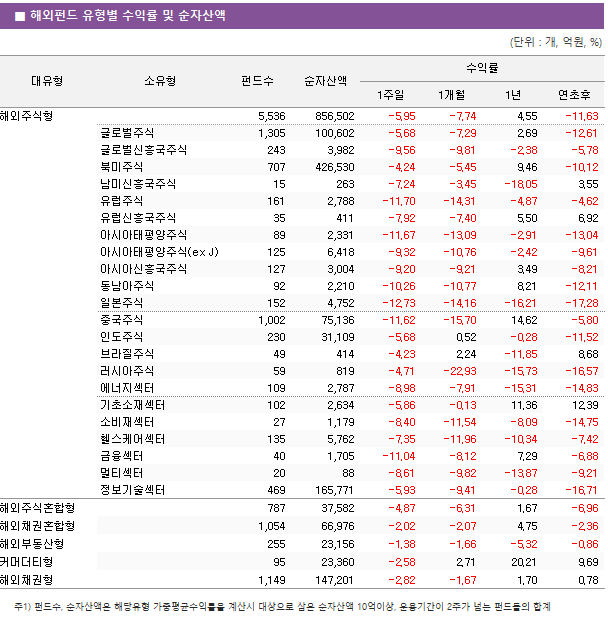Select the 소비재섹터 row label
Viewport: 608px width, 617px height.
pyautogui.click(x=127, y=422)
